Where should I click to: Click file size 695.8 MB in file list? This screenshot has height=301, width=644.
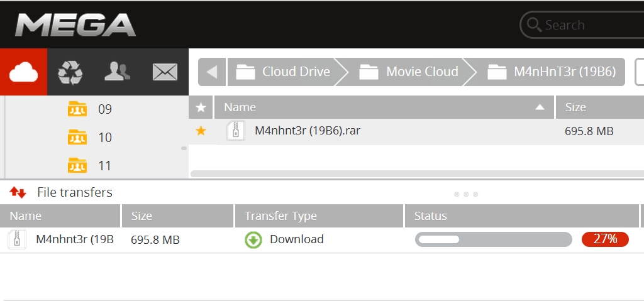click(x=589, y=131)
